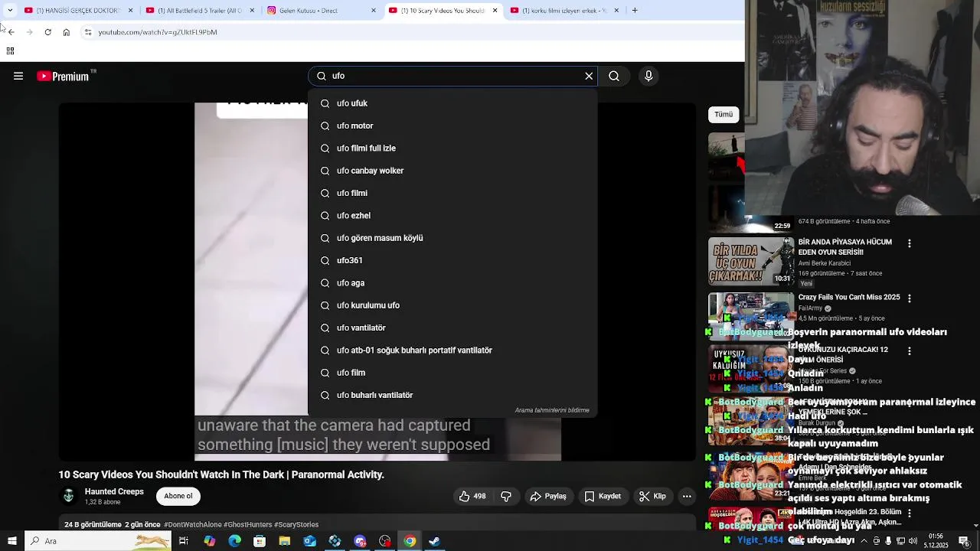Open Task View on the taskbar
Screen dimensions: 980x551
(184, 541)
